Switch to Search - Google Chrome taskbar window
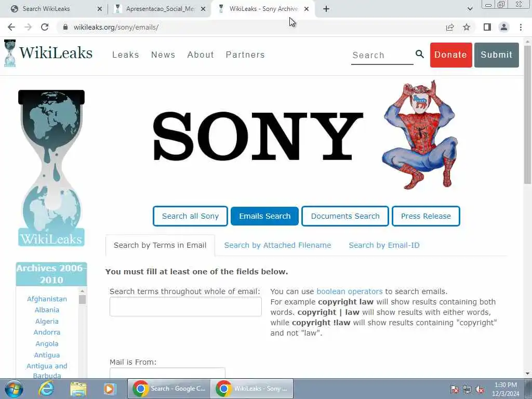This screenshot has width=532, height=399. (169, 389)
